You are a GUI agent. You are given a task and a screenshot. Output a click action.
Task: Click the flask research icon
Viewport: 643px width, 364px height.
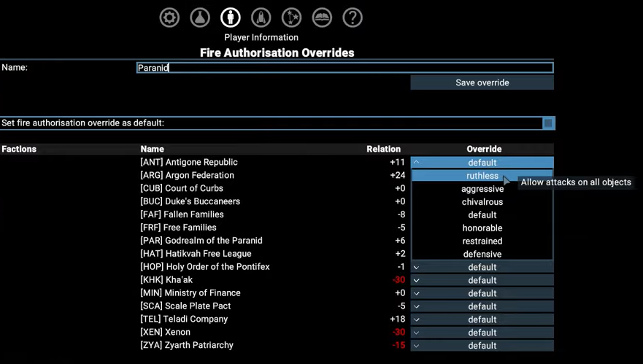point(200,18)
